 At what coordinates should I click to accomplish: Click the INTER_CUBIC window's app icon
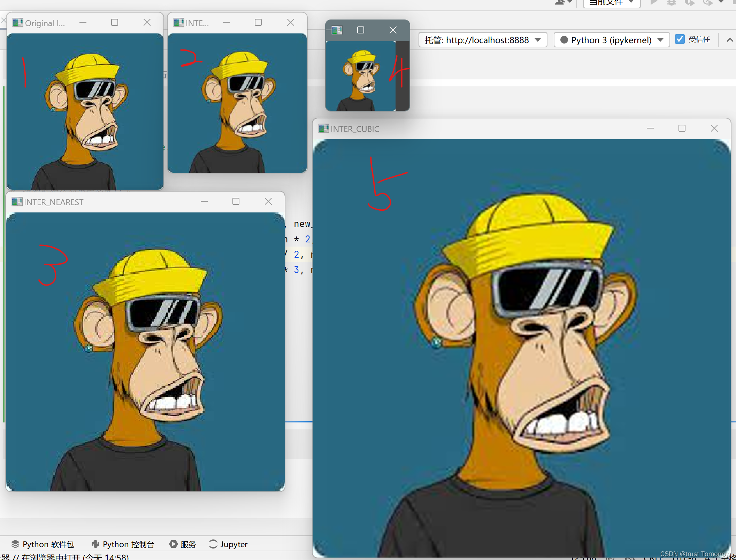[323, 129]
